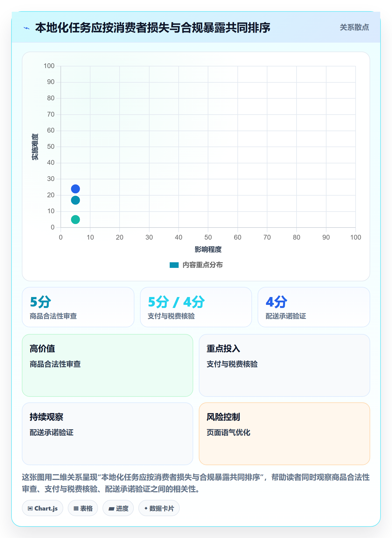The width and height of the screenshot is (392, 538).
Task: Click 商品合法性审查 text in 高价值 card
Action: click(x=55, y=364)
